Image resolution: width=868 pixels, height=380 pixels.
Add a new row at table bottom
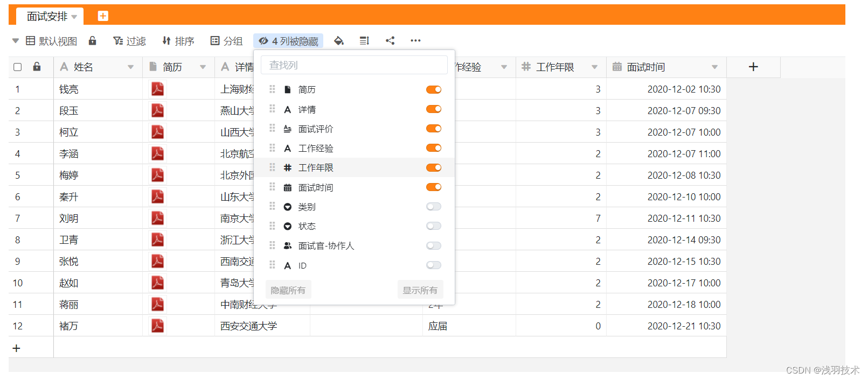[x=16, y=348]
